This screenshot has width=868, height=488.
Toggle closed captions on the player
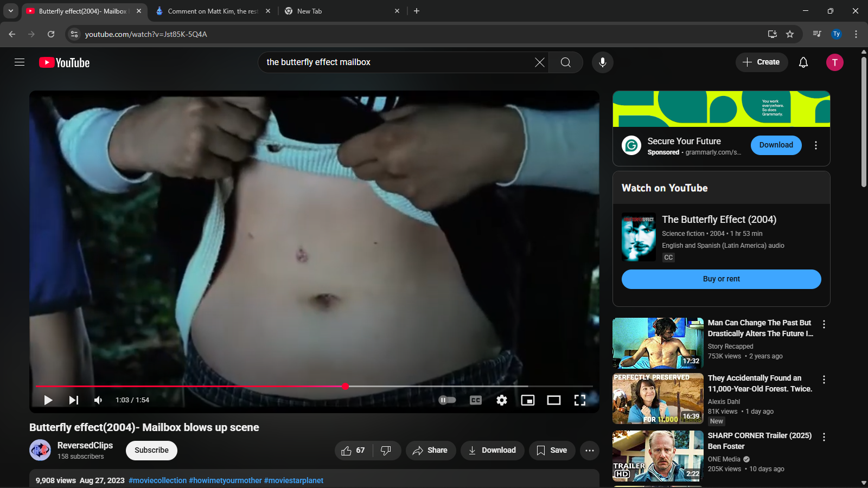476,400
